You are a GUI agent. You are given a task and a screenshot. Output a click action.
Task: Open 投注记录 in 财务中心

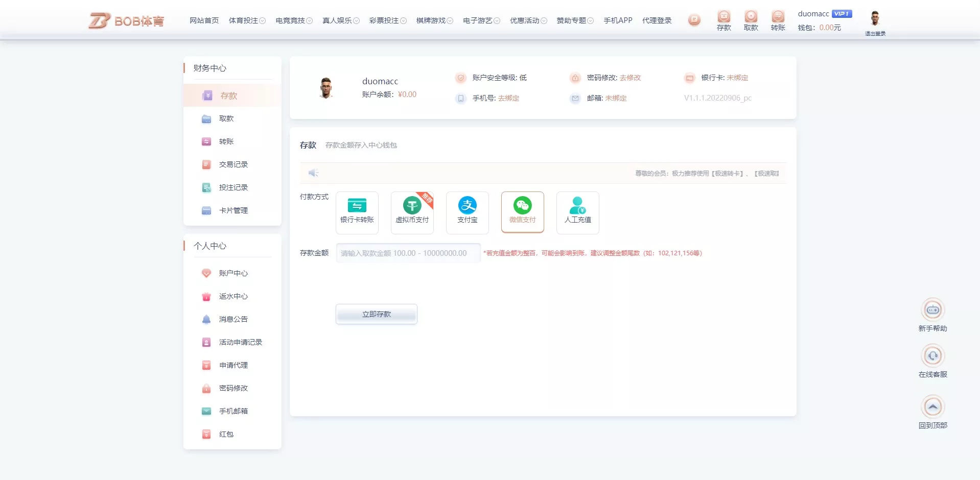[x=234, y=187]
